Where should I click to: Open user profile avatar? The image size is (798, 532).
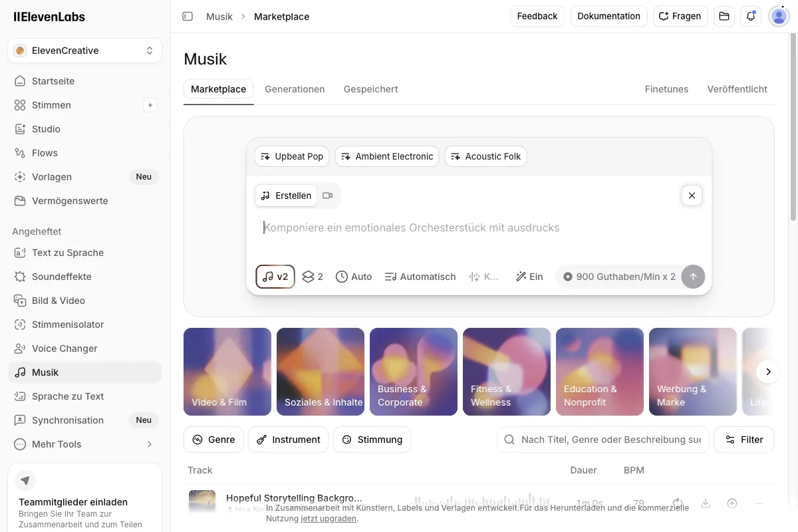click(x=778, y=17)
